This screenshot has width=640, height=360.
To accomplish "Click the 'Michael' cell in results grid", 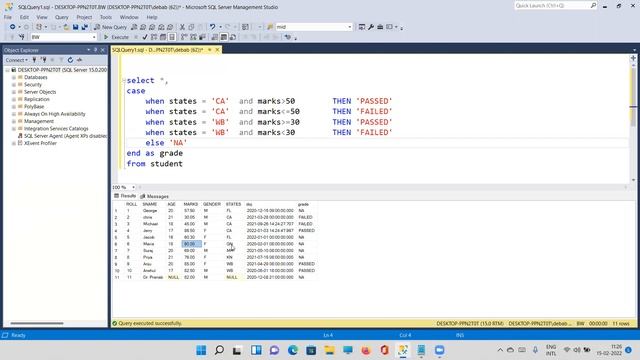I will tap(150, 224).
